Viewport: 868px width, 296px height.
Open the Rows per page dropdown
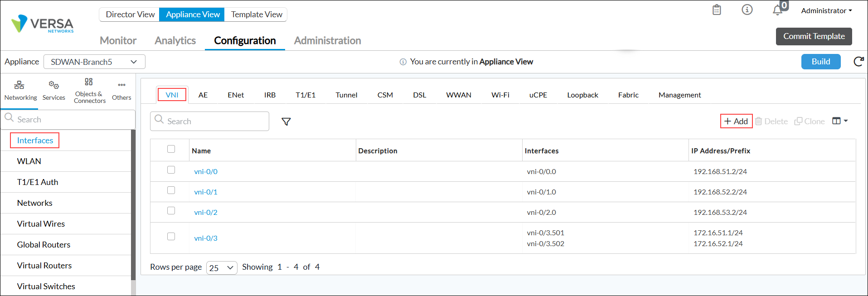222,268
